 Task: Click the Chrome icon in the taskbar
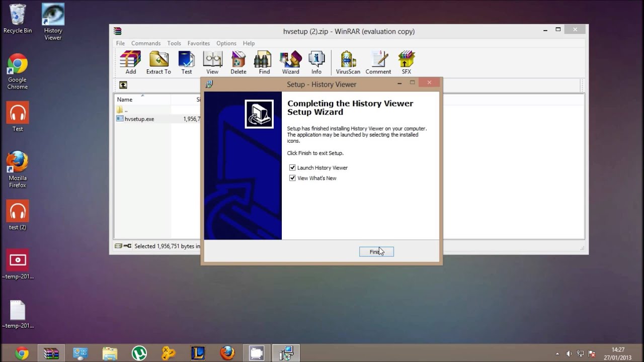click(22, 353)
